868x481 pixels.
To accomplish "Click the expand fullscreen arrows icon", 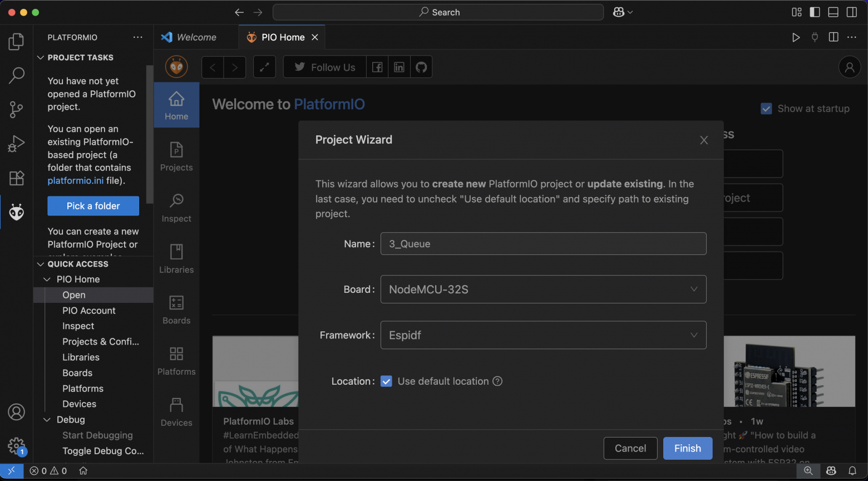I will 264,67.
